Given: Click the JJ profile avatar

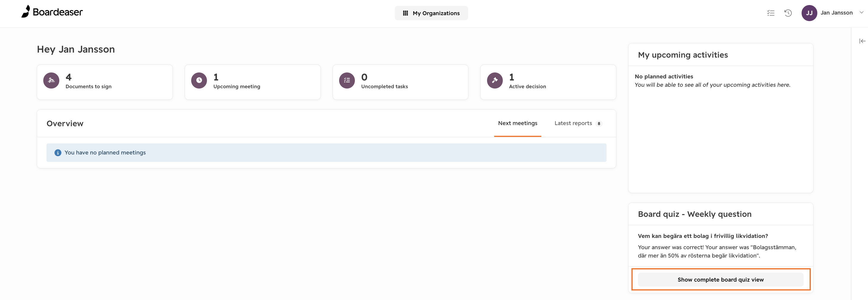Looking at the screenshot, I should [x=810, y=13].
